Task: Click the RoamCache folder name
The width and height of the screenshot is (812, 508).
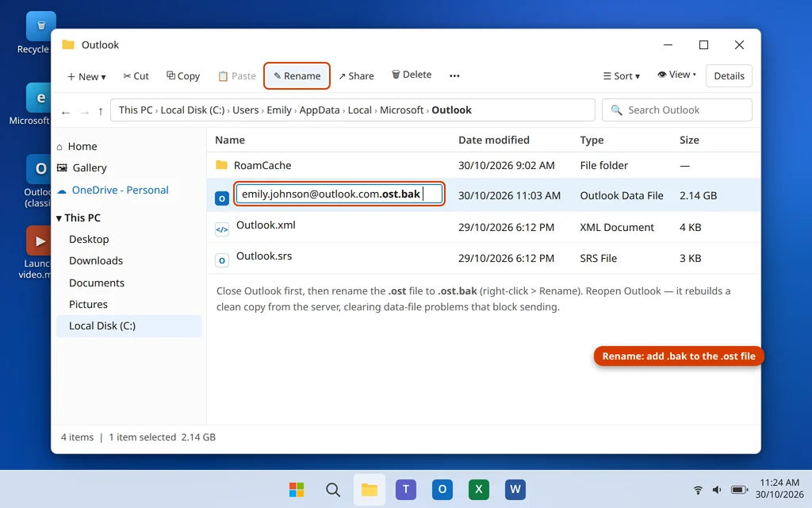Action: click(x=262, y=165)
